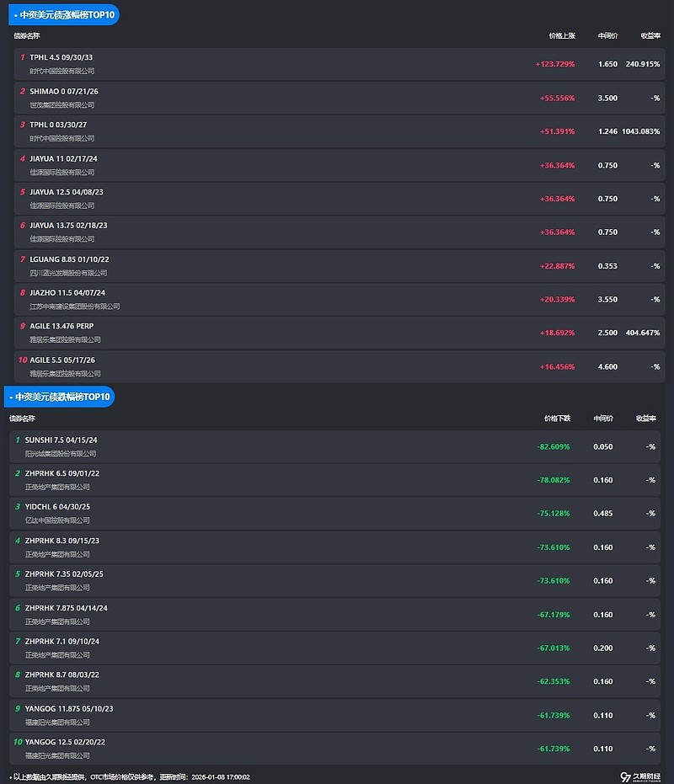The image size is (674, 784).
Task: Click the -82.609% price drop value
Action: (553, 446)
